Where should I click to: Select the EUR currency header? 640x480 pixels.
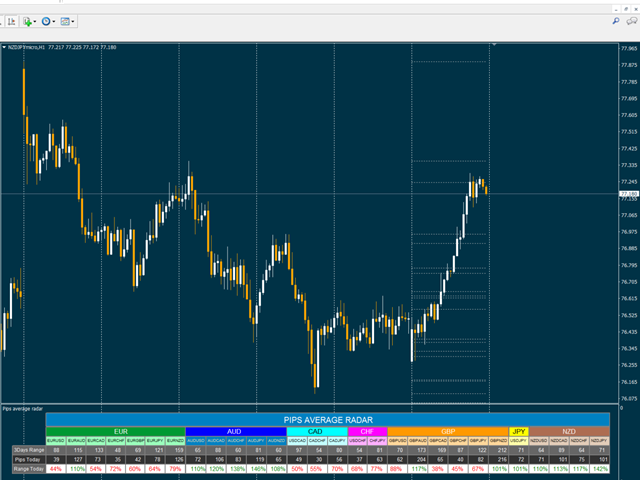pos(116,431)
